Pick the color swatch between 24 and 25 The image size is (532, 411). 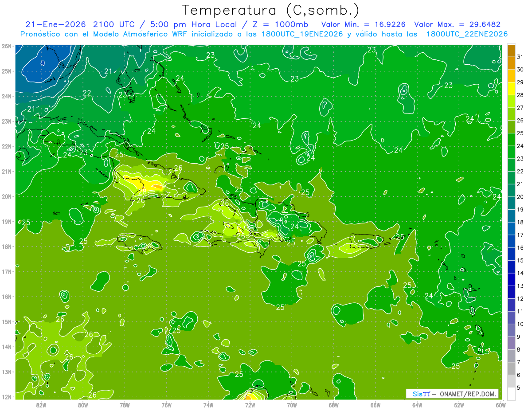pos(511,139)
